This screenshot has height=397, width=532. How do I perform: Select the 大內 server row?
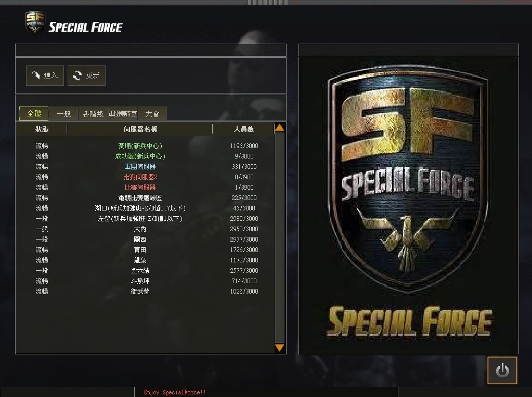[x=145, y=229]
